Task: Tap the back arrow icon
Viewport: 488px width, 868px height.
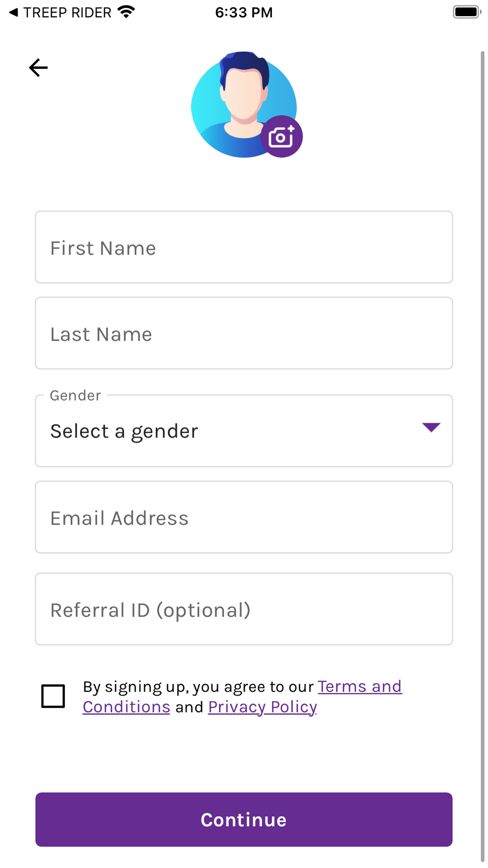Action: pos(38,67)
